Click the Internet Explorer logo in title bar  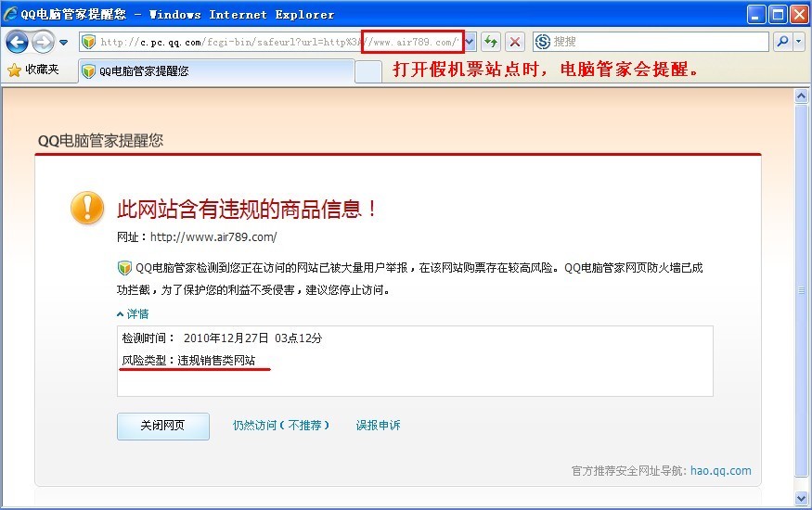(x=10, y=14)
